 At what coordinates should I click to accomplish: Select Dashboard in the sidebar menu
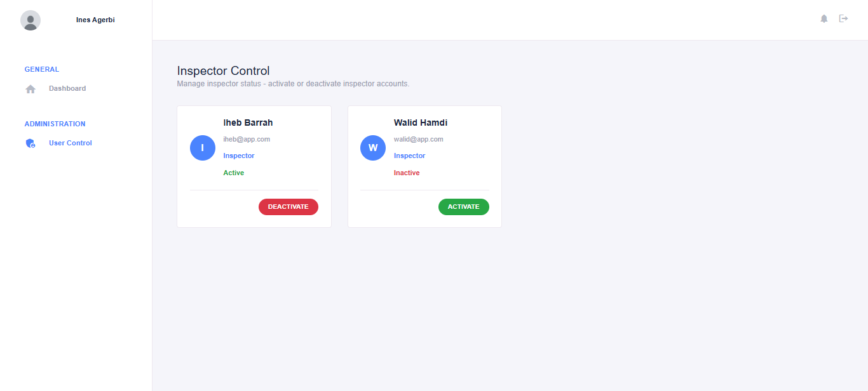click(67, 88)
